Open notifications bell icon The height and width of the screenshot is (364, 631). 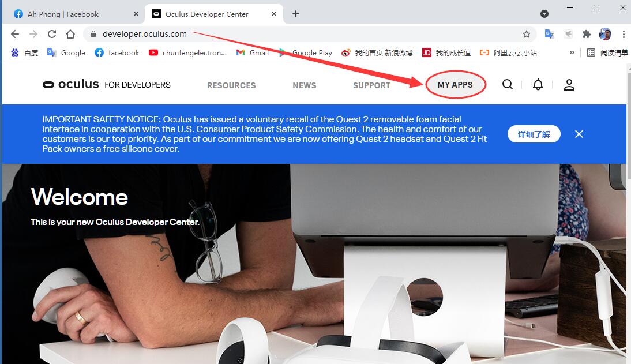[x=538, y=85]
